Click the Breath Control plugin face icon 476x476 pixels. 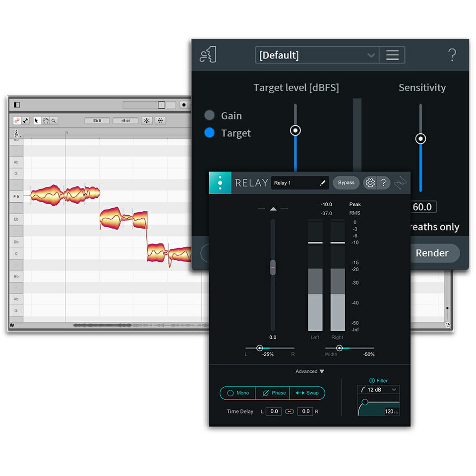208,55
